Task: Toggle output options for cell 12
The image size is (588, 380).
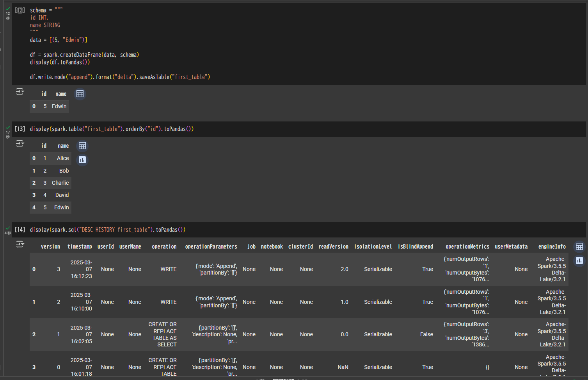Action: click(x=20, y=92)
